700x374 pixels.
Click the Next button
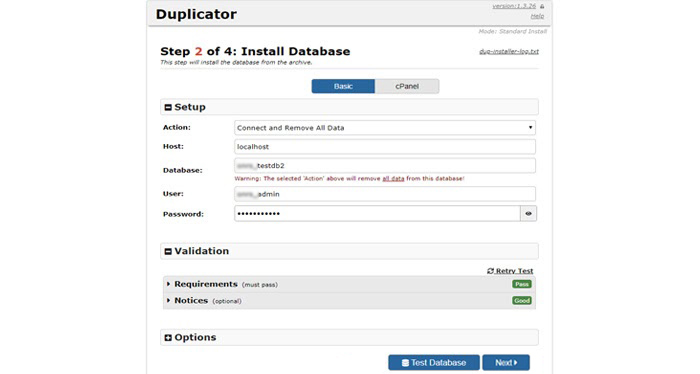click(x=506, y=362)
